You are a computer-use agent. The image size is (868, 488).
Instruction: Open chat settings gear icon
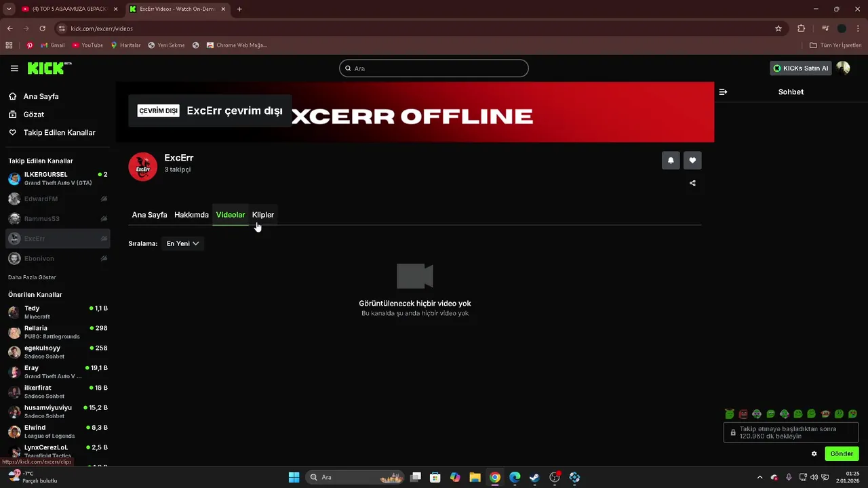click(814, 454)
